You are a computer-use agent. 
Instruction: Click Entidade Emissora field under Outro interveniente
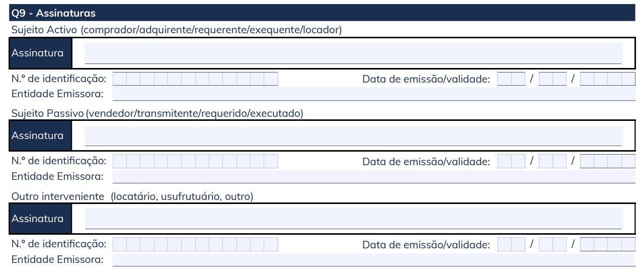coord(374,259)
